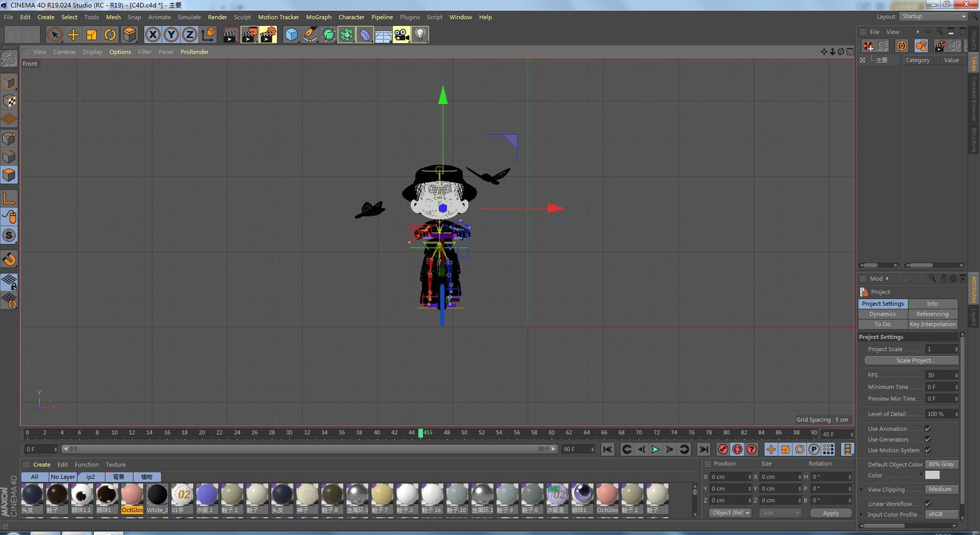
Task: Expand the Mod menu arrow
Action: coord(887,278)
